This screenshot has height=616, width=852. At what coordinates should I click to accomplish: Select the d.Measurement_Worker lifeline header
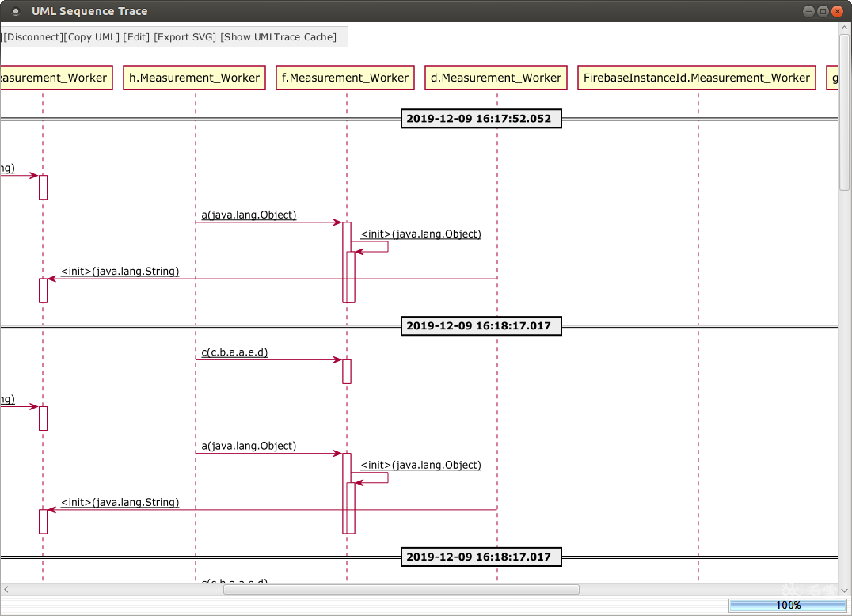[496, 78]
